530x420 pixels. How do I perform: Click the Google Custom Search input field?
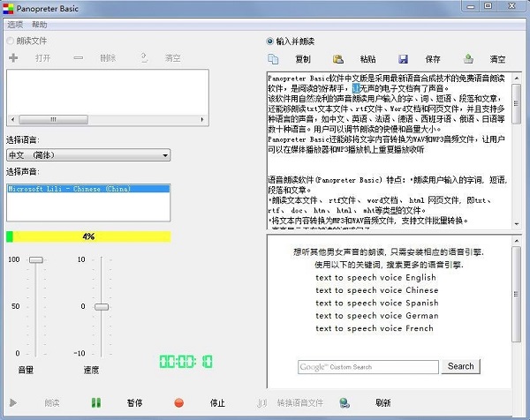368,367
